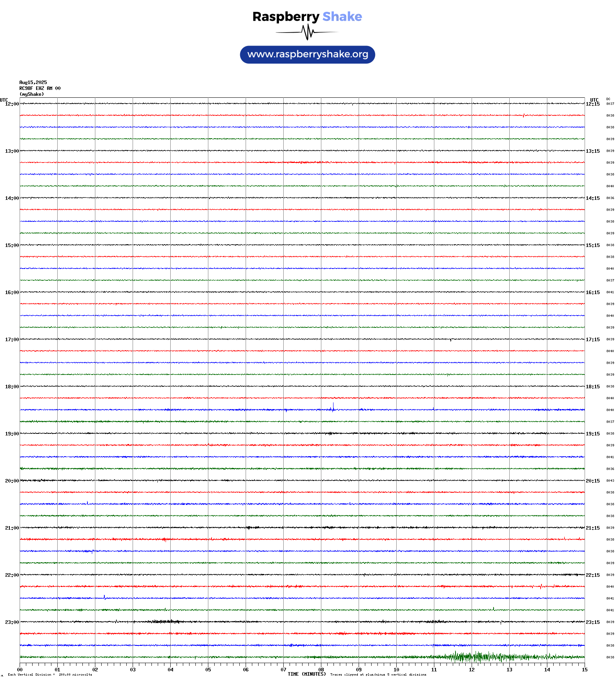Click the Traces clipped at plus/minus 5 note

pos(378,675)
